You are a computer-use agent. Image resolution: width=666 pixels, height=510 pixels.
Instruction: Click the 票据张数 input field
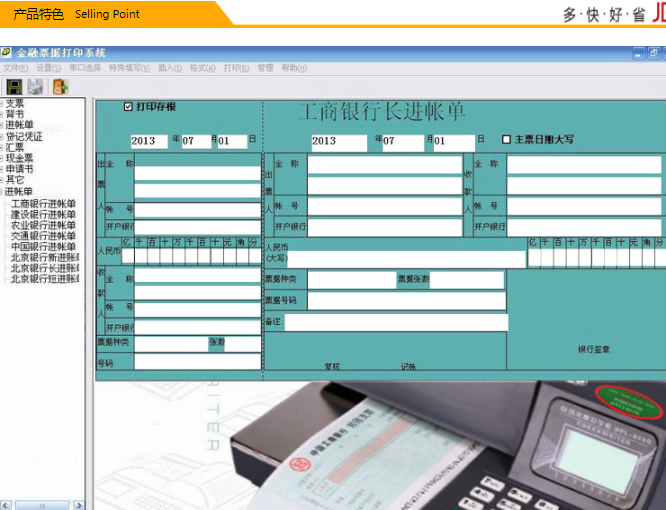(466, 280)
